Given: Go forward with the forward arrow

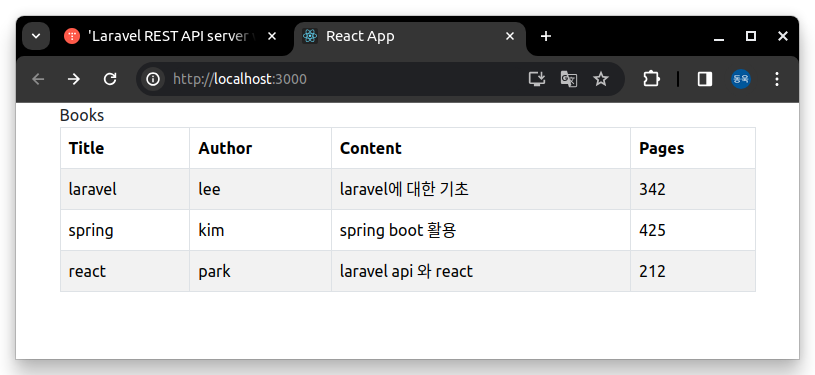Looking at the screenshot, I should point(74,79).
